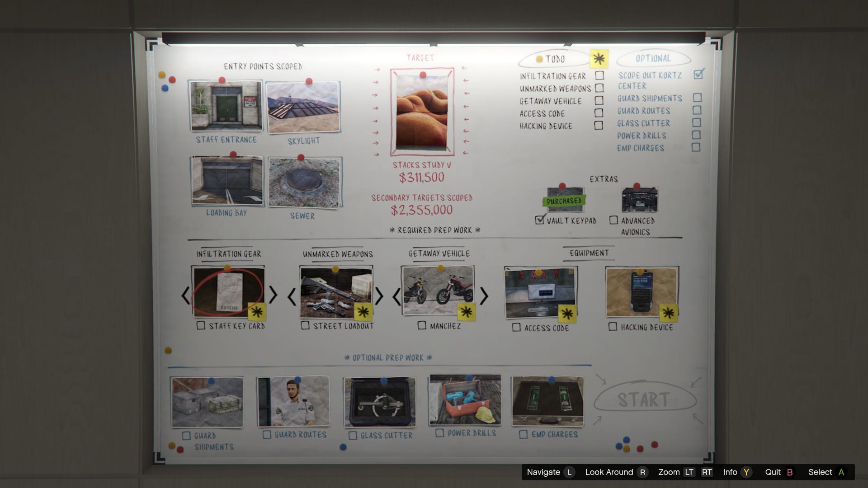Click the star note on Manchez photo
The image size is (868, 488).
(x=466, y=311)
